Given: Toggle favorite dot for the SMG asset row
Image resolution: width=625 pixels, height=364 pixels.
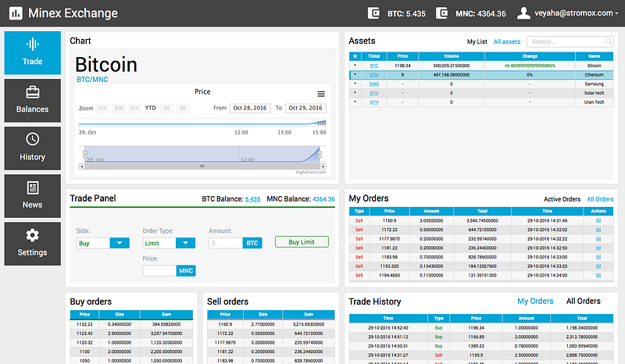Looking at the screenshot, I should [x=355, y=84].
